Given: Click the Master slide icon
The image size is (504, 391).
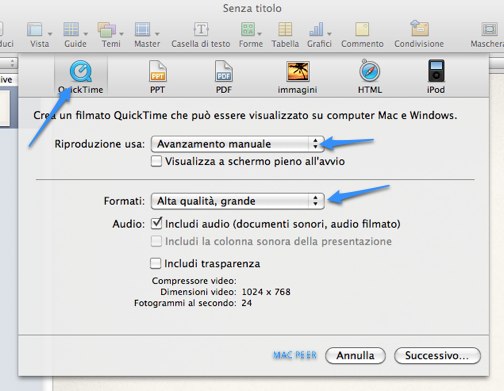Looking at the screenshot, I should click(143, 29).
